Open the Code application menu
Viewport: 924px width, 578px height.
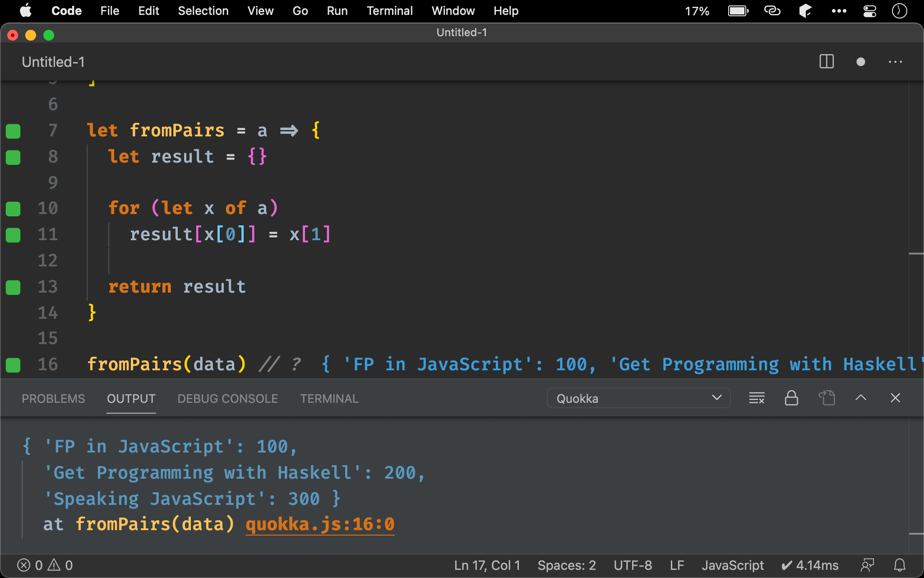click(66, 11)
